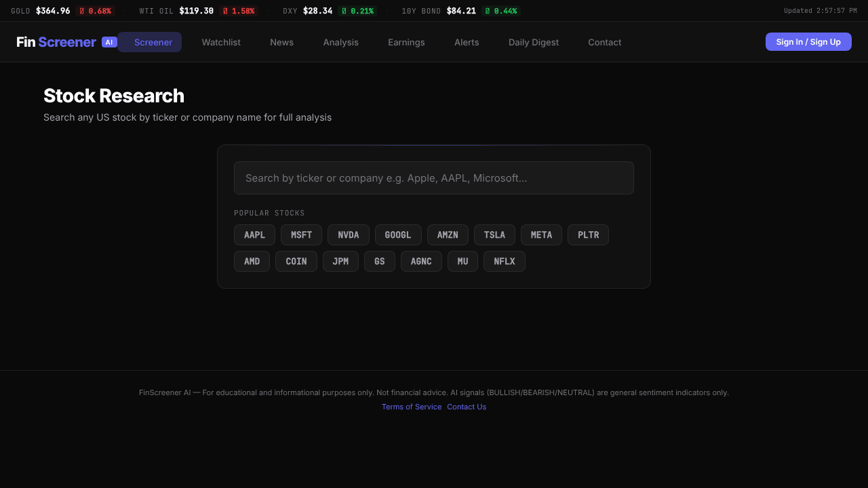
Task: Click the FinScreener AI disclaimer text
Action: 434,392
